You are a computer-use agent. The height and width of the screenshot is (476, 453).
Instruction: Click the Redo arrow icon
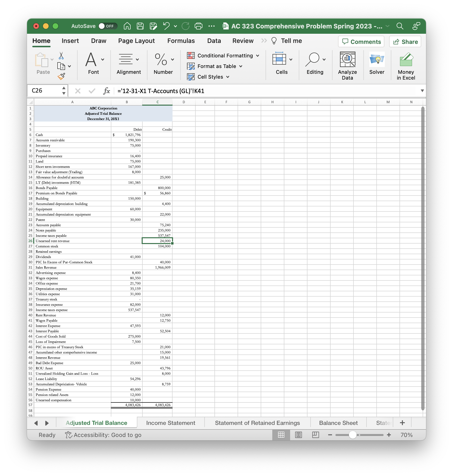pos(186,26)
